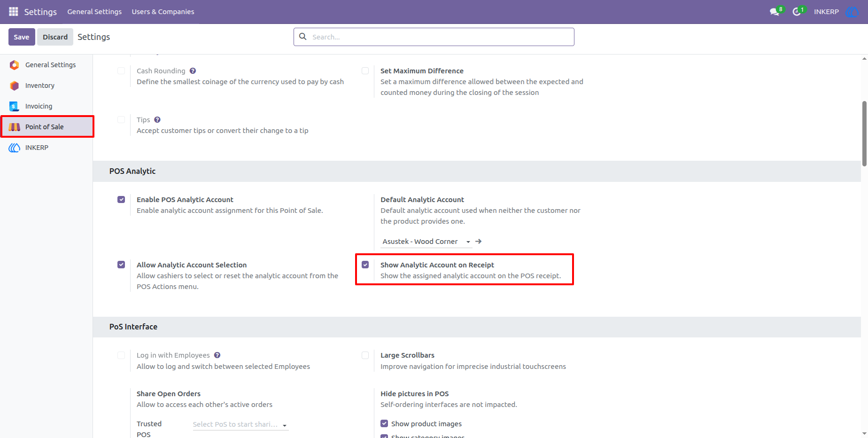Click the Hide pictures in POS label
The image size is (868, 438).
415,394
